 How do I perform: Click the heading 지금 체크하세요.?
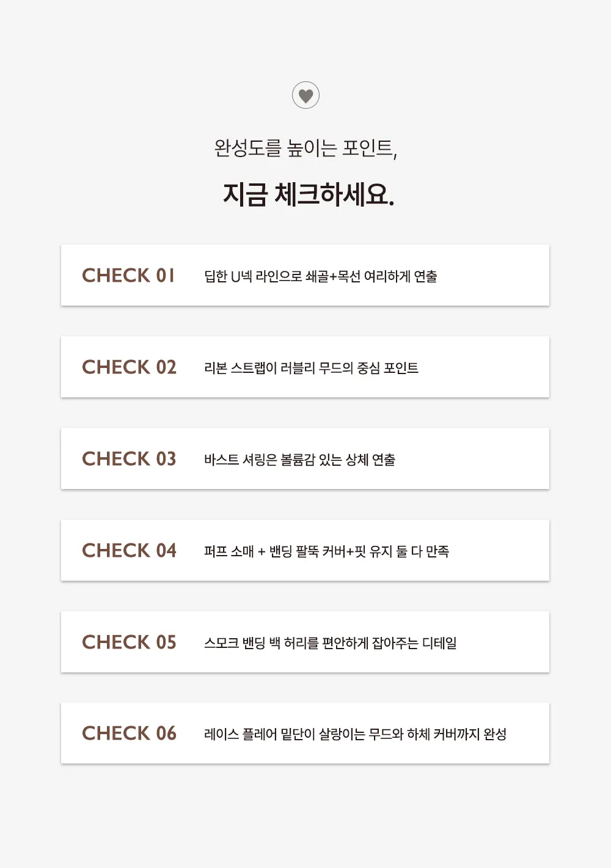click(x=309, y=194)
